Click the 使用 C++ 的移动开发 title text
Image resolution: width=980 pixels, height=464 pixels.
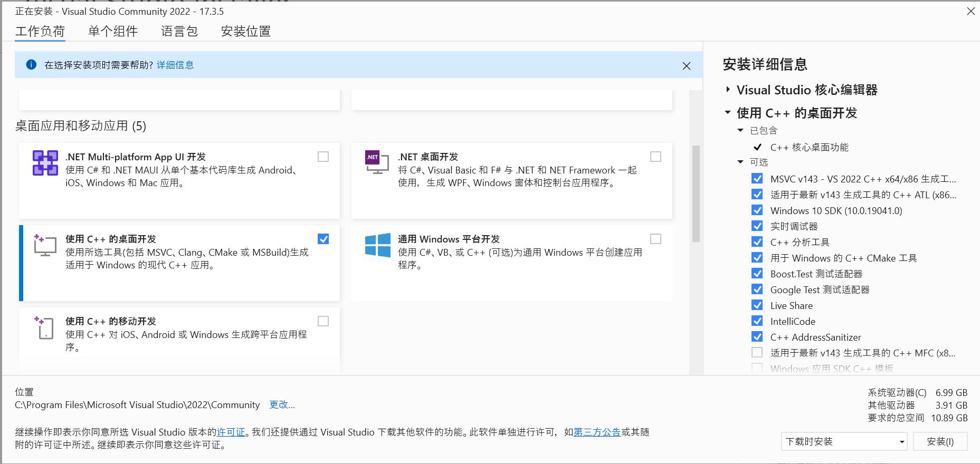(111, 321)
